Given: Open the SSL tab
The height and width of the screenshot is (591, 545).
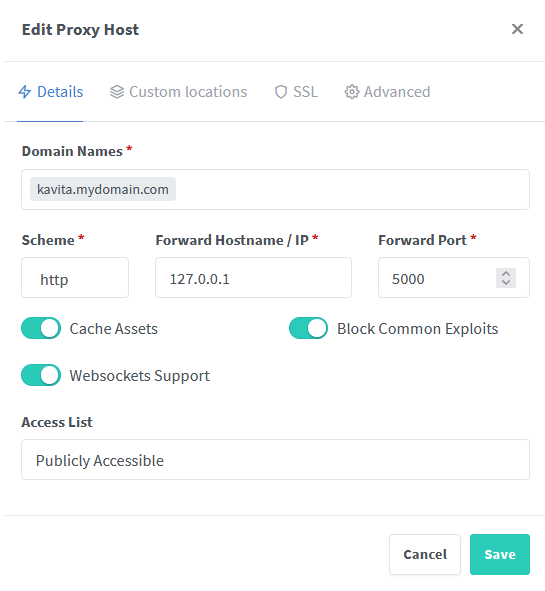Looking at the screenshot, I should [296, 92].
